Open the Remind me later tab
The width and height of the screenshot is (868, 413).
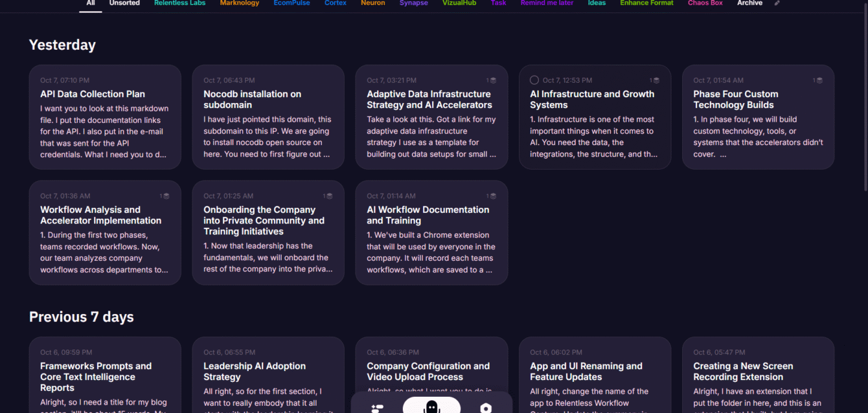tap(547, 3)
